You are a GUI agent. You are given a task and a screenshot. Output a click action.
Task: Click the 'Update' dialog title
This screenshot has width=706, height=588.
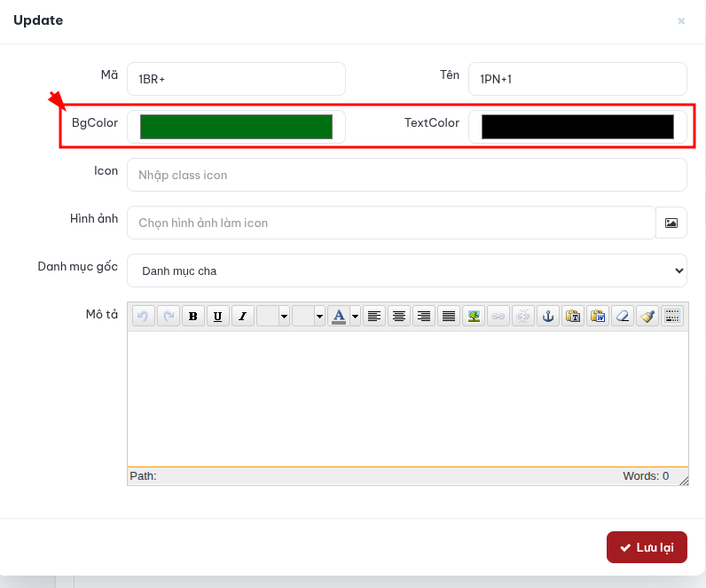point(38,20)
